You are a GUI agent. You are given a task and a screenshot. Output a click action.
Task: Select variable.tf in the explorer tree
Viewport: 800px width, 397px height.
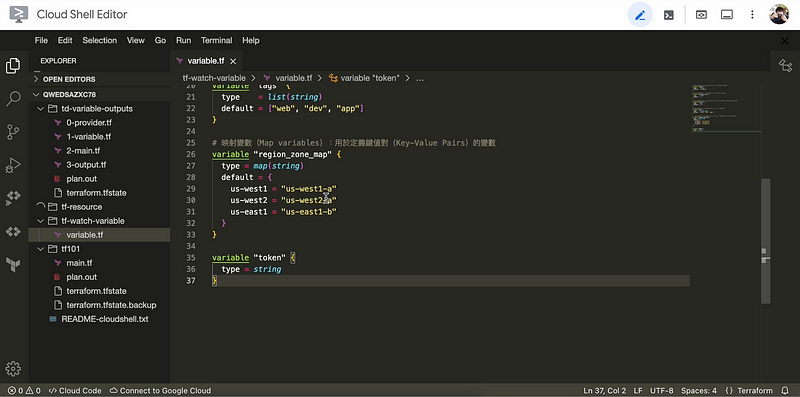pyautogui.click(x=99, y=235)
